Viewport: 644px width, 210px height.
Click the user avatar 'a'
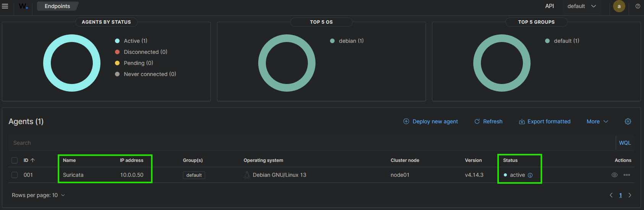tap(619, 6)
